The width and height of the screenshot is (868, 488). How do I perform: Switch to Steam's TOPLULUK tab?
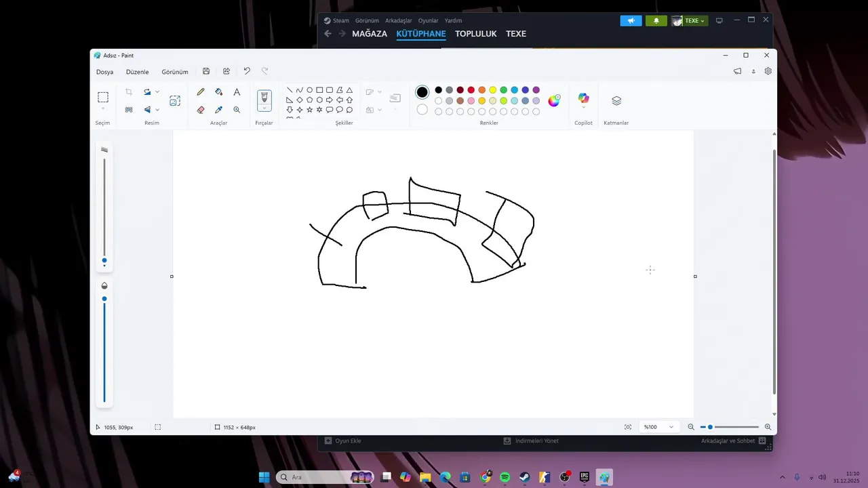pos(476,34)
